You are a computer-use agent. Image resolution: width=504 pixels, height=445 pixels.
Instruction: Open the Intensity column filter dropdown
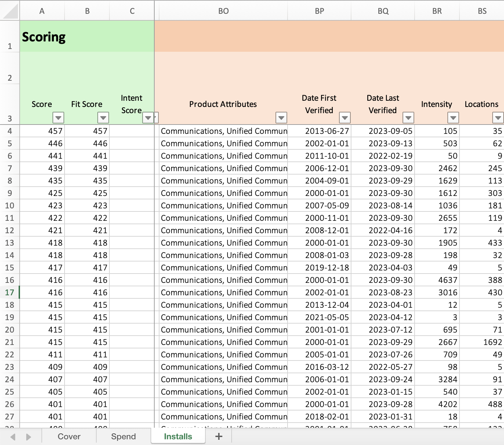pos(453,118)
